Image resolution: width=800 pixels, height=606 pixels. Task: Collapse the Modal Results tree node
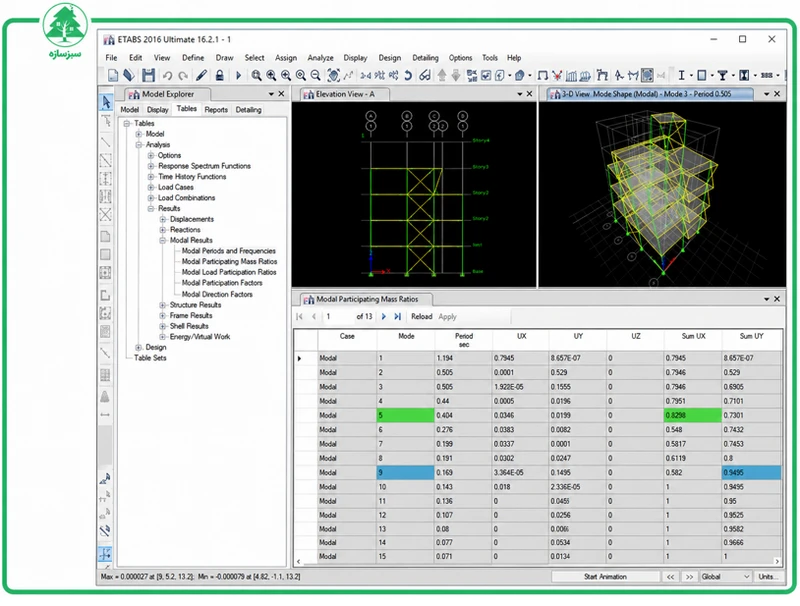163,240
